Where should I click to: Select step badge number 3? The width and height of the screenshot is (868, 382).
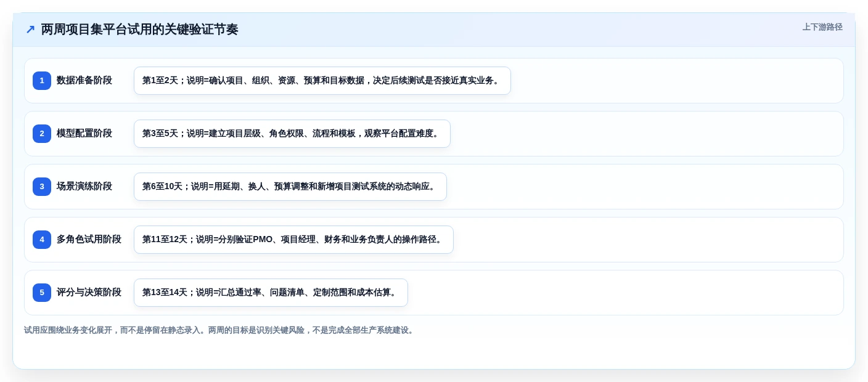[x=42, y=187]
